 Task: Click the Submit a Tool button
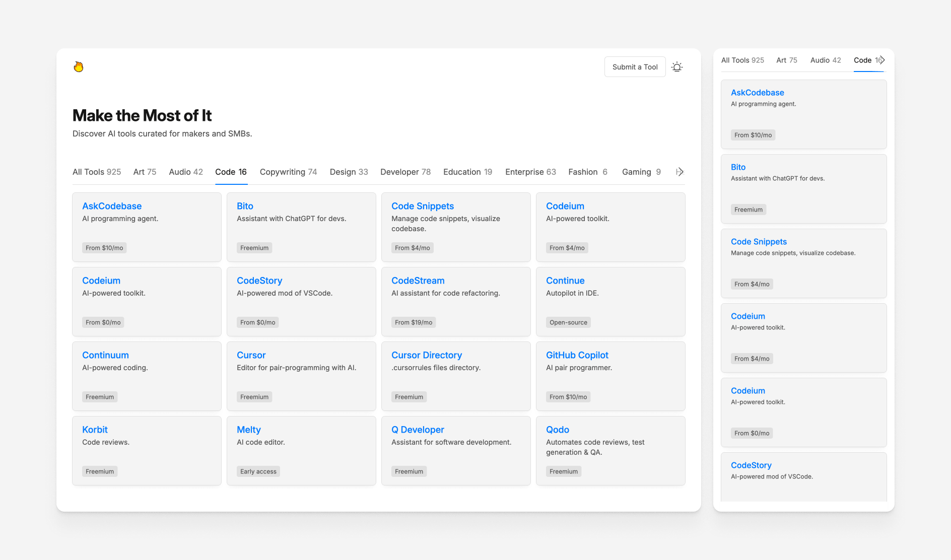[635, 66]
